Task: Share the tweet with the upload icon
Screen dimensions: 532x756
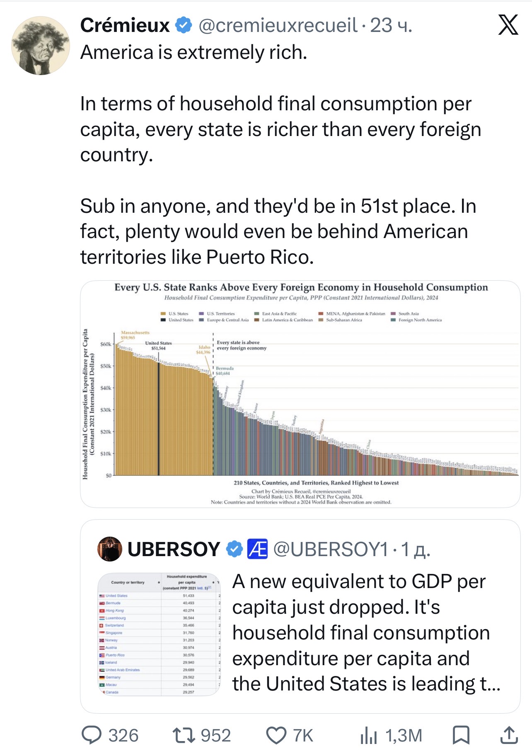Action: [x=509, y=735]
